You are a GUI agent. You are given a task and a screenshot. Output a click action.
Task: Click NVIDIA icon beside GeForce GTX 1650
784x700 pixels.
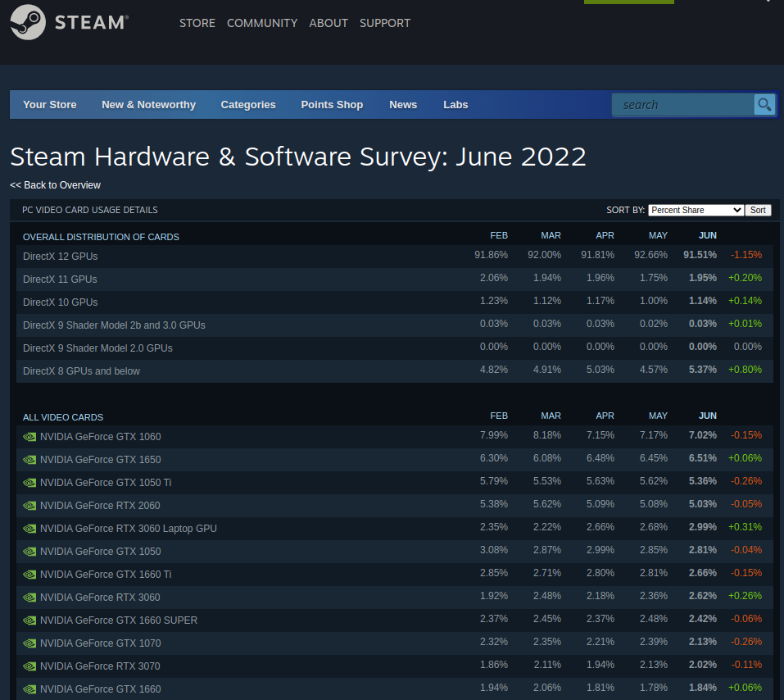click(x=29, y=460)
